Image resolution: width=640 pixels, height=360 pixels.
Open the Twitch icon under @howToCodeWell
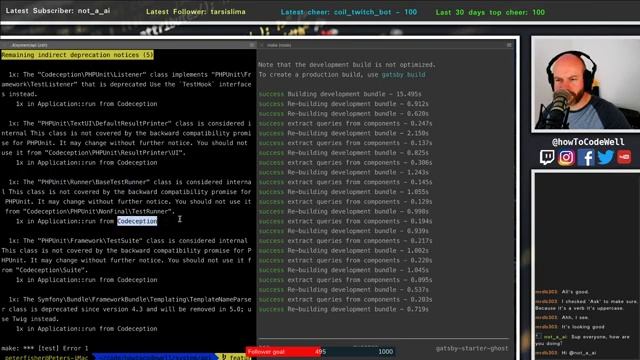coord(547,157)
